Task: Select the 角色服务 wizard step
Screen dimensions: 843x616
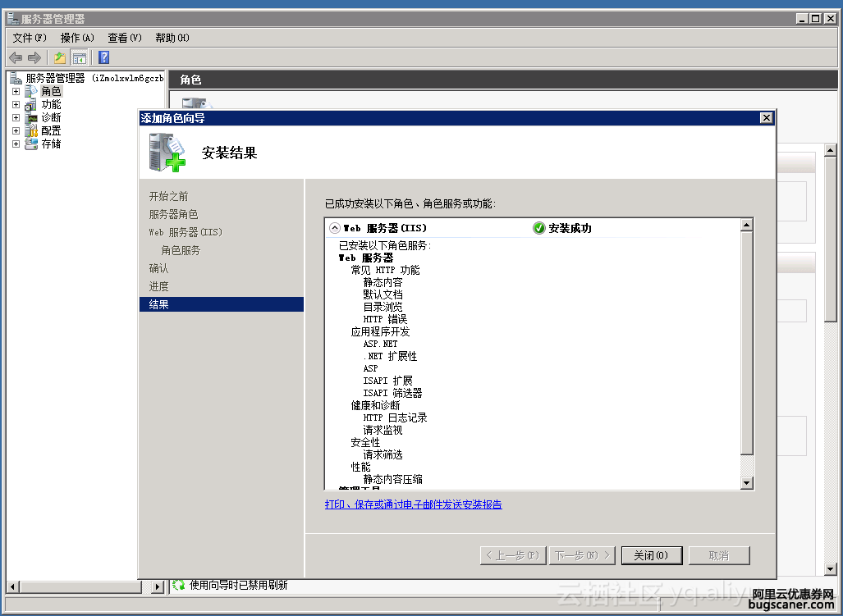Action: pos(181,250)
